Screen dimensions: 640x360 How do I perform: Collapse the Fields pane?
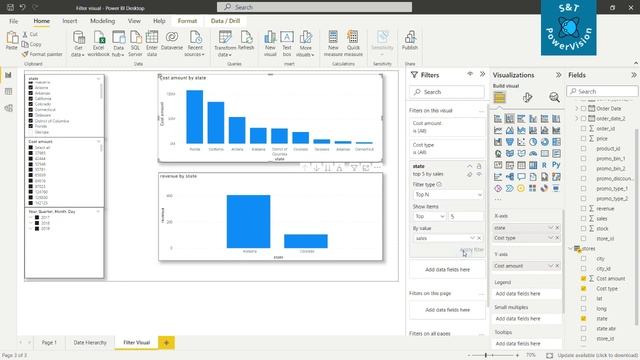coord(633,75)
